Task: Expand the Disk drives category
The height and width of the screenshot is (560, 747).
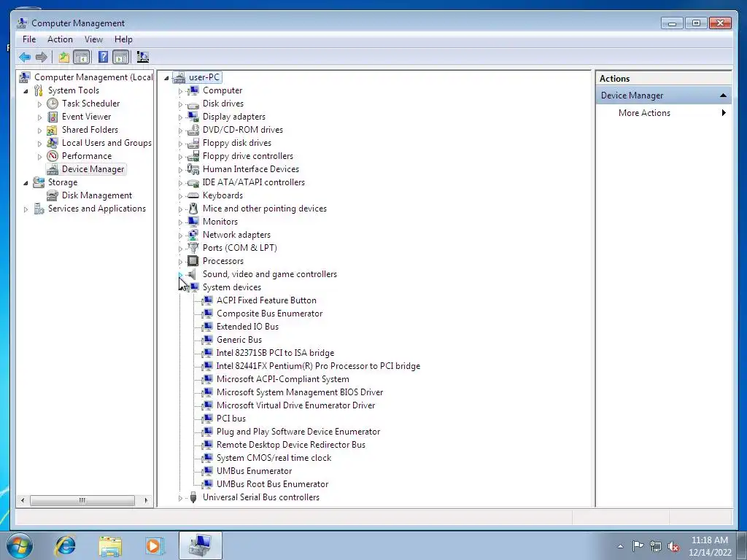Action: [x=181, y=104]
